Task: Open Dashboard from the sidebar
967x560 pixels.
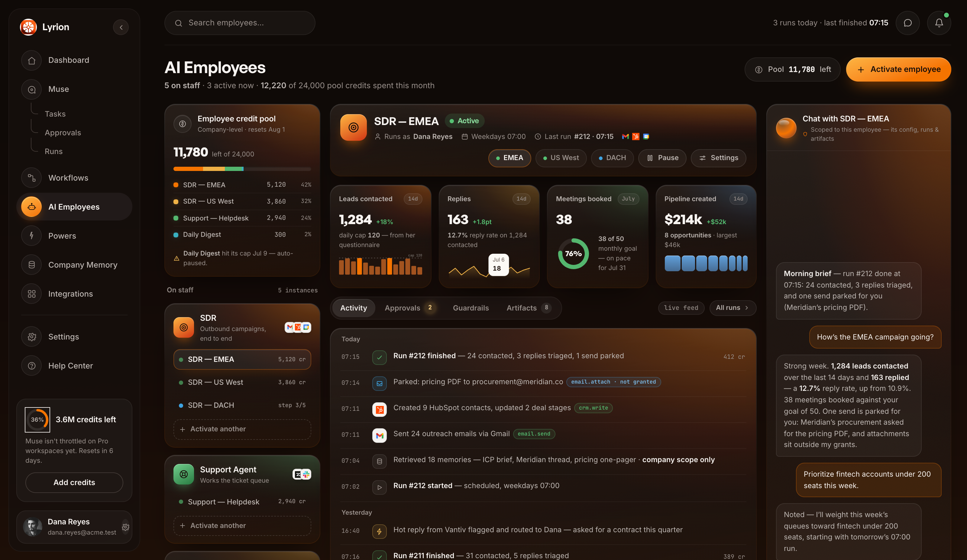Action: (x=74, y=60)
